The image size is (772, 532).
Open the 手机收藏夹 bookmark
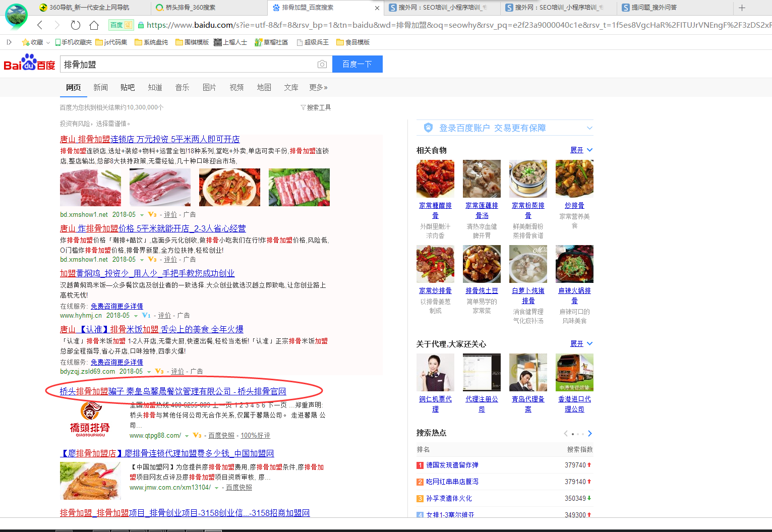[x=74, y=42]
